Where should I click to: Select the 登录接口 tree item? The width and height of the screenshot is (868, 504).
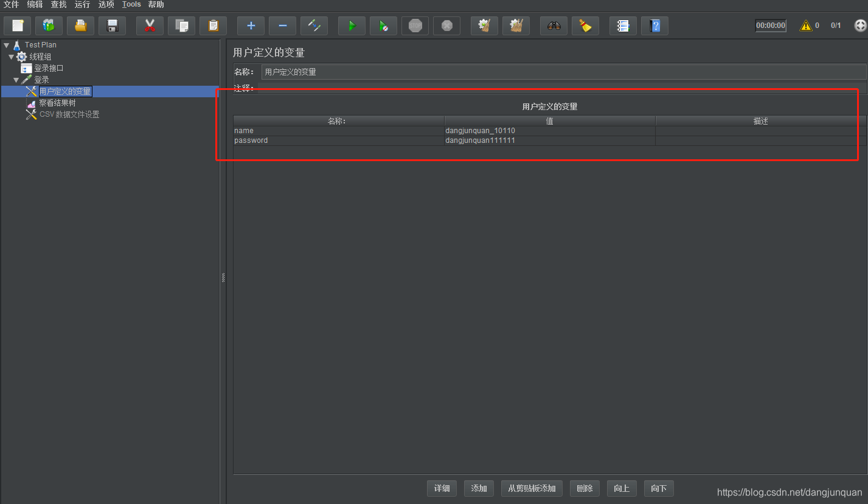click(49, 68)
